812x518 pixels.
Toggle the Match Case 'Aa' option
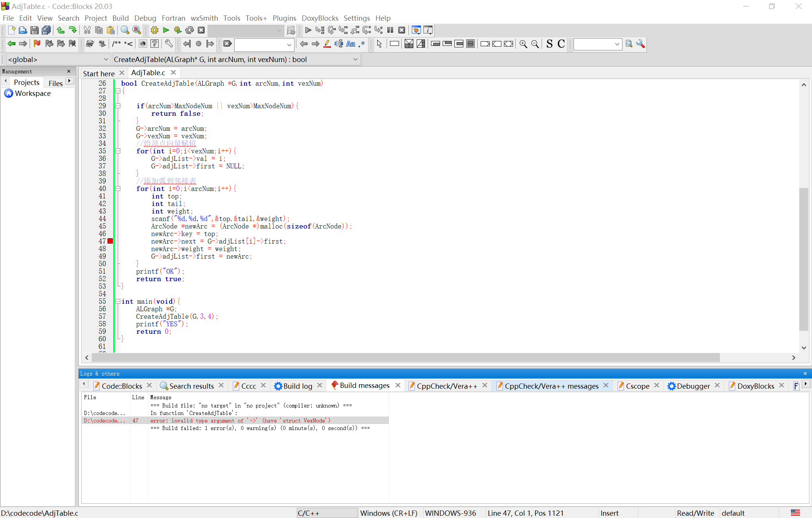351,44
